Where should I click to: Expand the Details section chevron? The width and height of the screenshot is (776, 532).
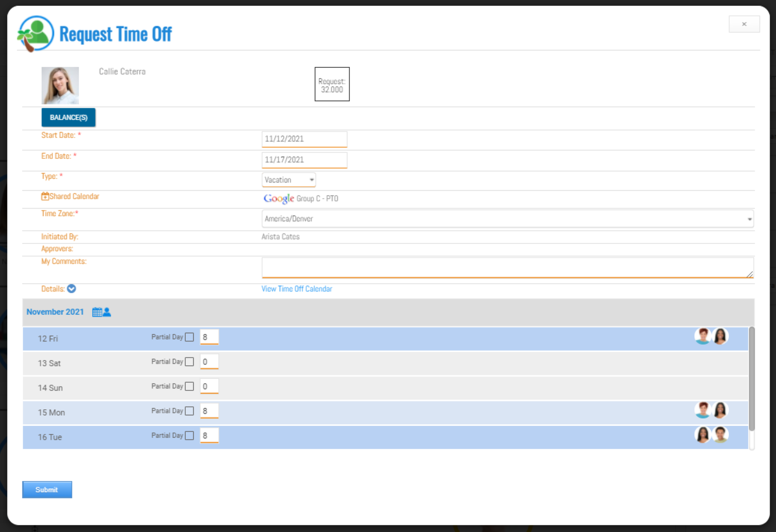click(71, 289)
